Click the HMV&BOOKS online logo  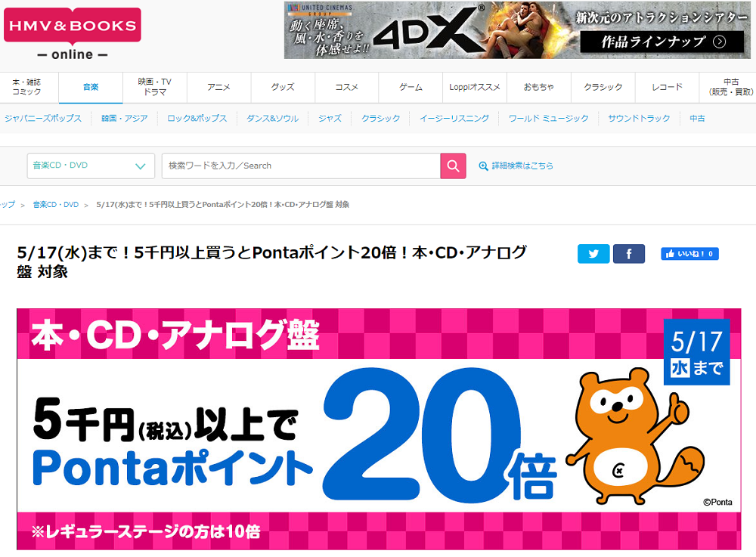pos(73,34)
